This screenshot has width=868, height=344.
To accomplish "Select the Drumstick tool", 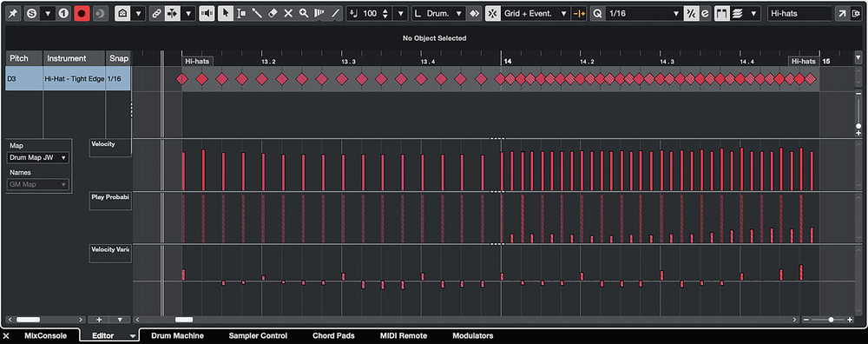I will 257,13.
